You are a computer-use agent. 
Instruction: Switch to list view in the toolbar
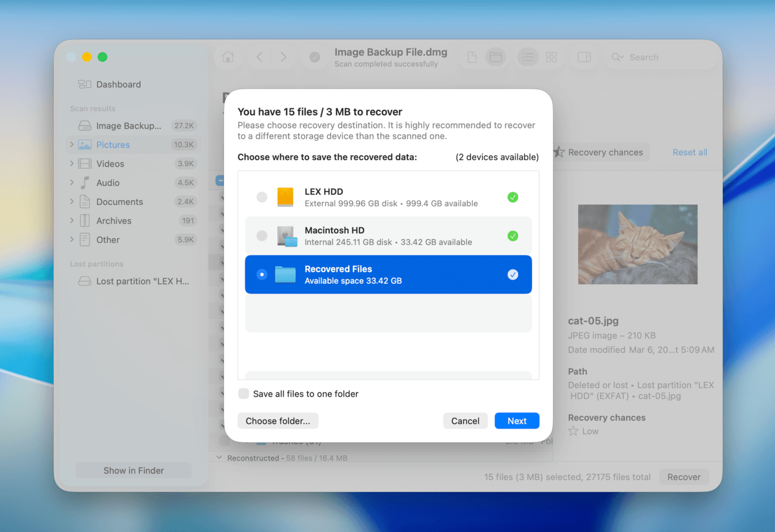[x=527, y=57]
